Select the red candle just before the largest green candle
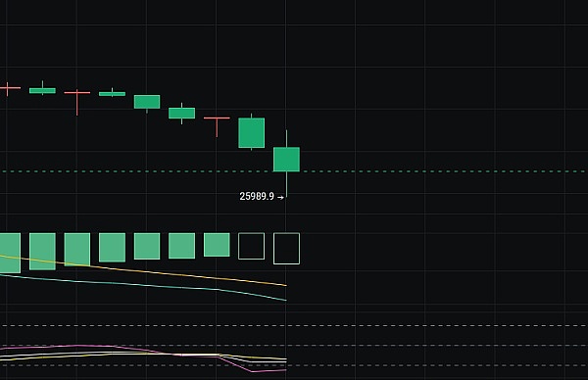This screenshot has height=380, width=588. point(217,119)
